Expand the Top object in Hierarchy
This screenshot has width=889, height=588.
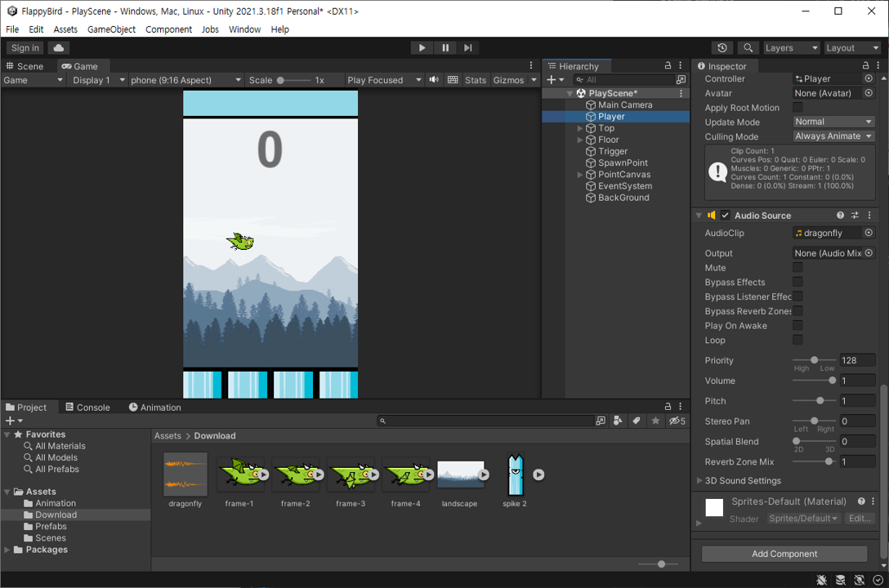(580, 128)
